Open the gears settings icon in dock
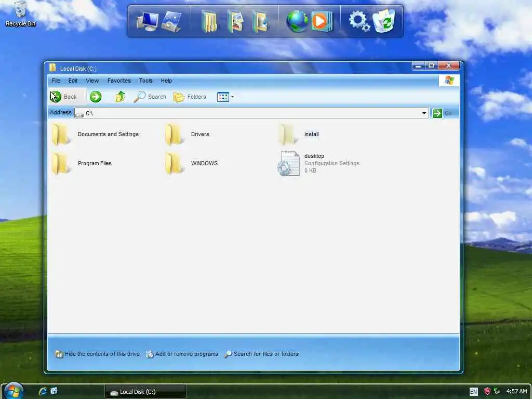The height and width of the screenshot is (399, 532). (x=360, y=21)
